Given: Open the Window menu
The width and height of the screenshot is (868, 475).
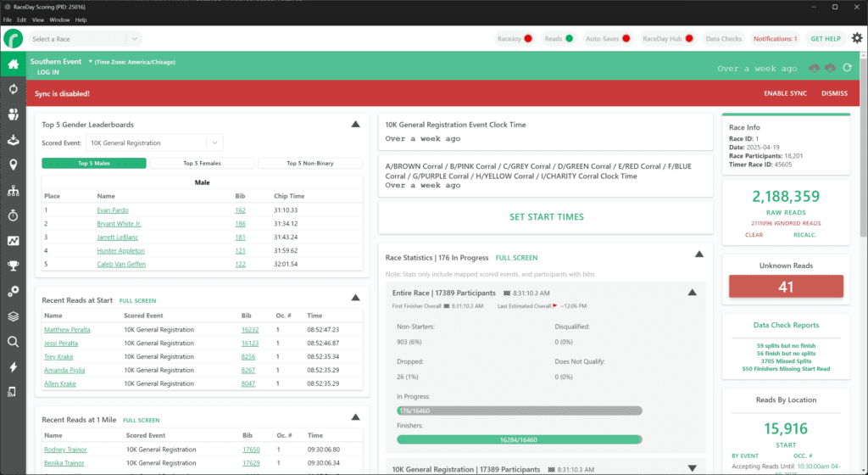Looking at the screenshot, I should click(x=59, y=20).
